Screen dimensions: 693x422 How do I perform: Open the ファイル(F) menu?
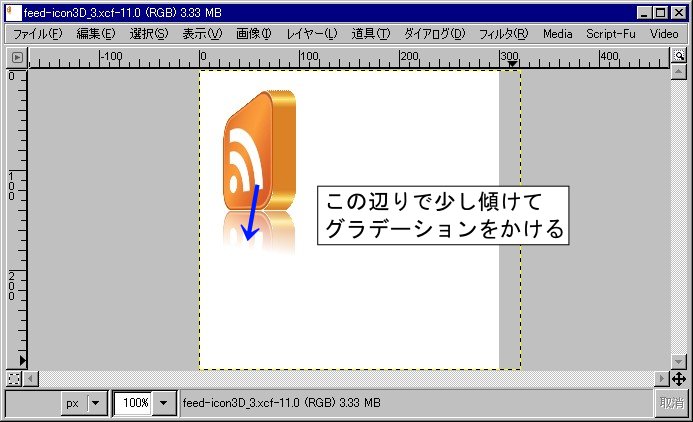click(38, 34)
